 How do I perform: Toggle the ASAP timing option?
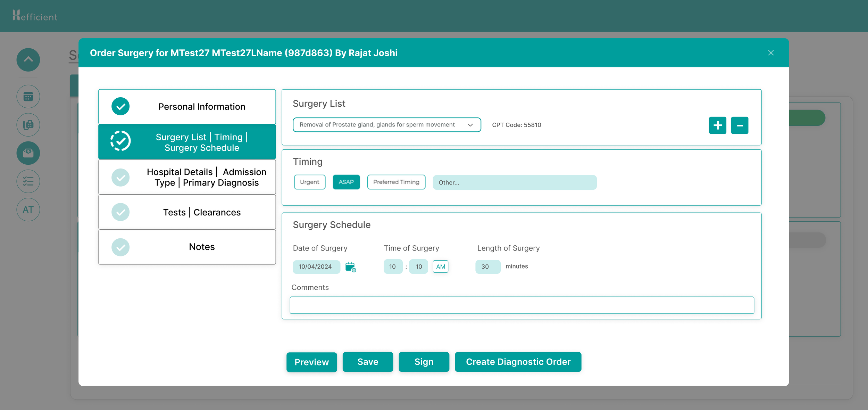click(x=346, y=182)
